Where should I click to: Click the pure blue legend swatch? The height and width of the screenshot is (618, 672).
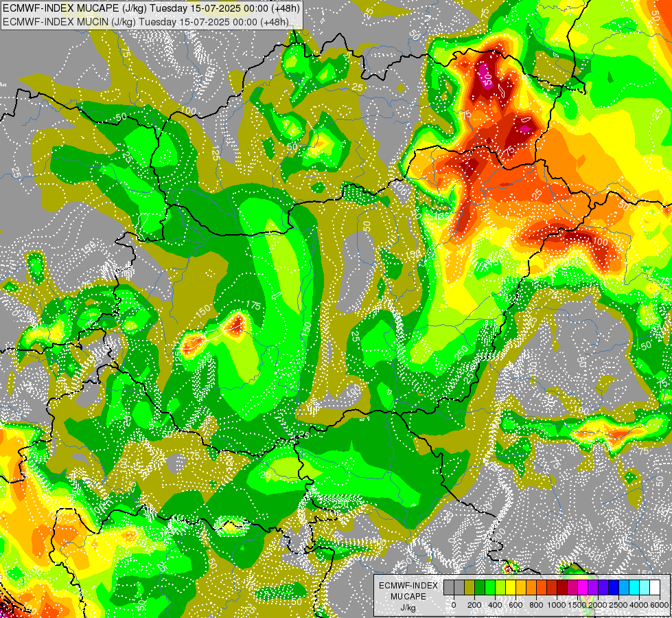point(614,587)
